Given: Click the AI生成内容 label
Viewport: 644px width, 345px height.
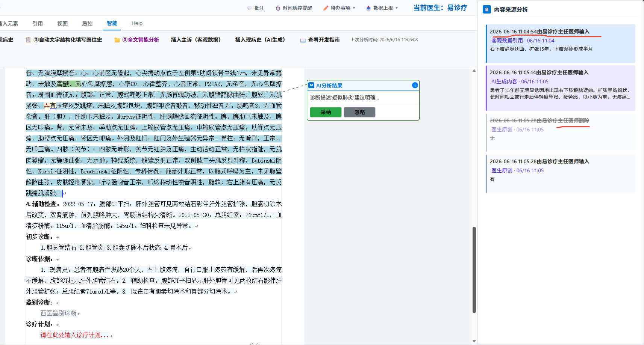Looking at the screenshot, I should click(504, 81).
